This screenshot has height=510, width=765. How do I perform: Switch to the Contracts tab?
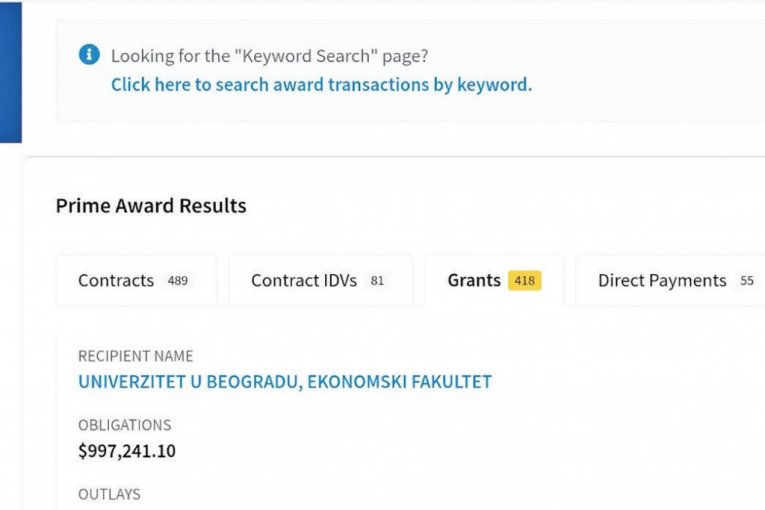click(x=116, y=281)
